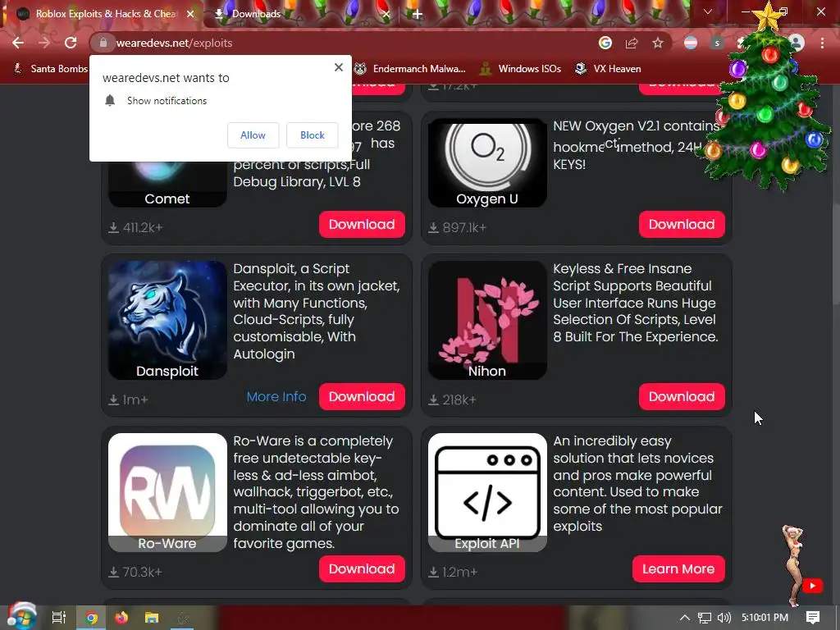The height and width of the screenshot is (630, 840).
Task: Click the Ro-Ware RW logo thumbnail
Action: (x=167, y=492)
